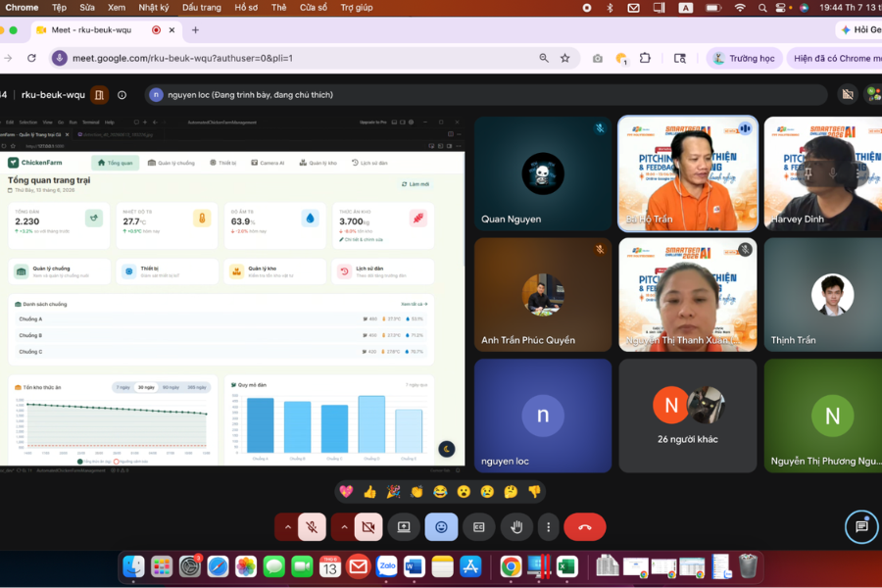Open the chat panel icon

tap(861, 526)
